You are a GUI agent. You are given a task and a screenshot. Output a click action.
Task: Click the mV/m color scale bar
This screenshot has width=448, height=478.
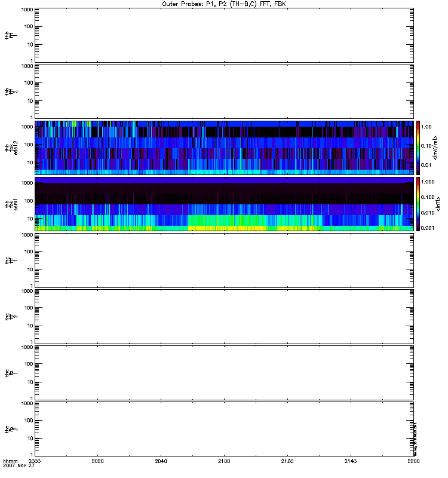coord(419,147)
